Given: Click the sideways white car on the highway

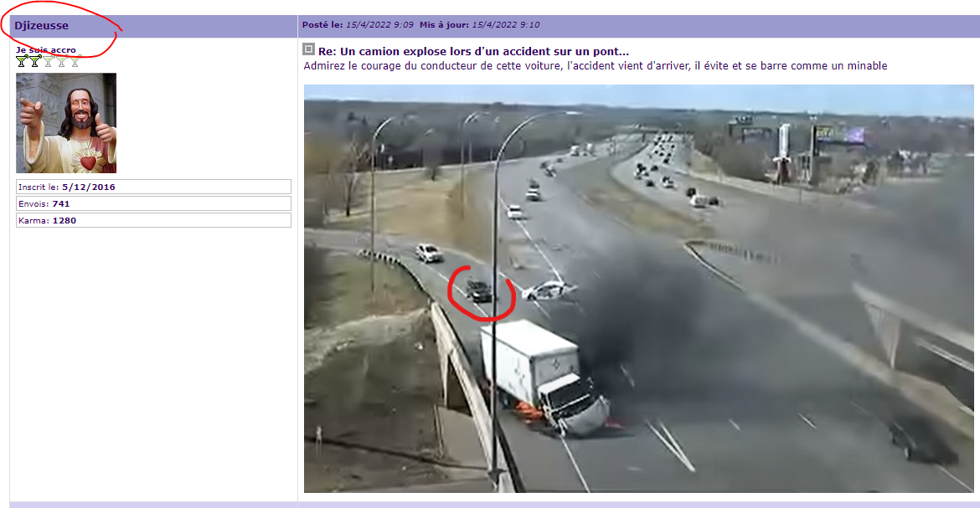Looking at the screenshot, I should (x=549, y=290).
